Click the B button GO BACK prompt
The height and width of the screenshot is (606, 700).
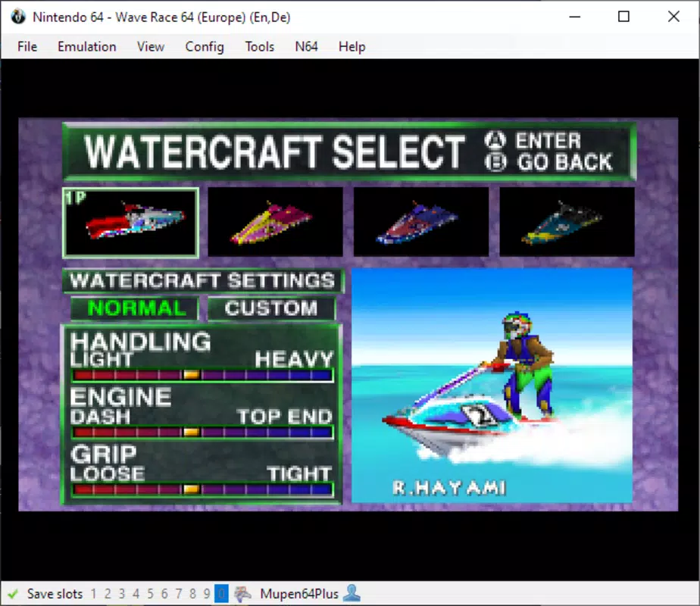point(549,162)
